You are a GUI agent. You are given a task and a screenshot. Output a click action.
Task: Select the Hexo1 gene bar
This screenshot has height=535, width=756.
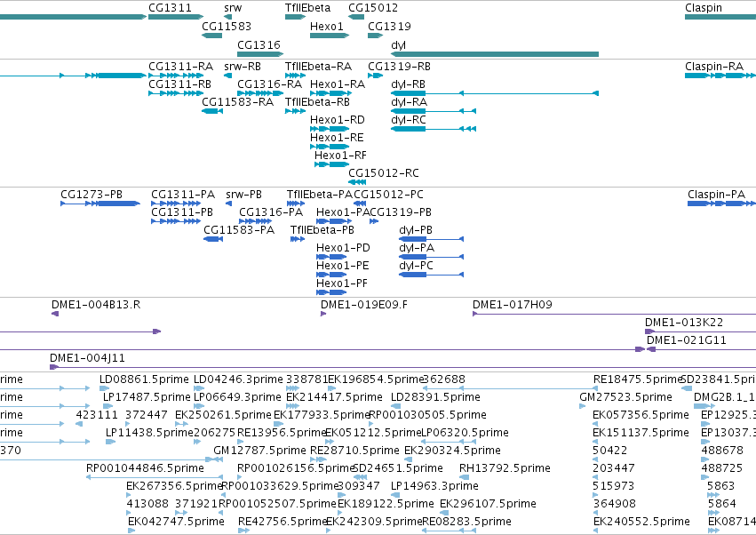330,36
